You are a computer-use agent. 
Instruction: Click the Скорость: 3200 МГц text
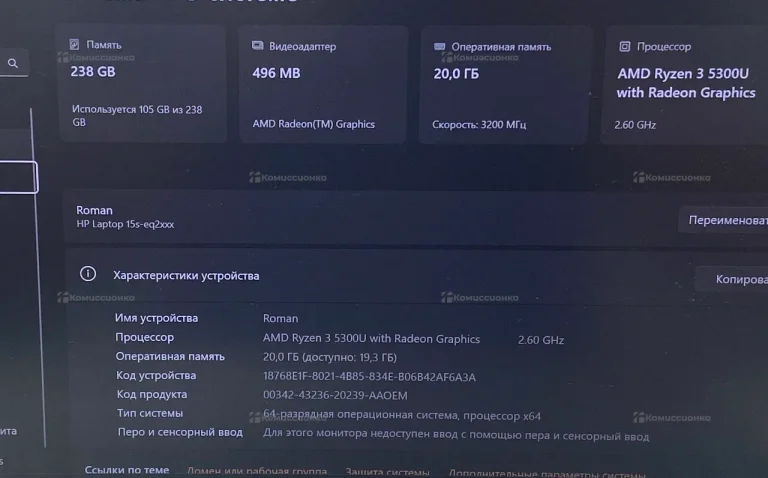tap(479, 124)
